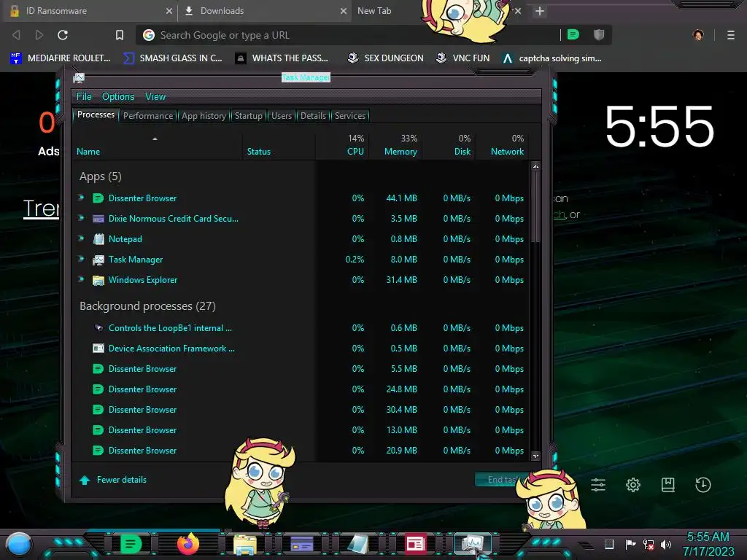Screen dimensions: 747x560
Task: Click the Task Manager taskbar icon
Action: point(472,544)
